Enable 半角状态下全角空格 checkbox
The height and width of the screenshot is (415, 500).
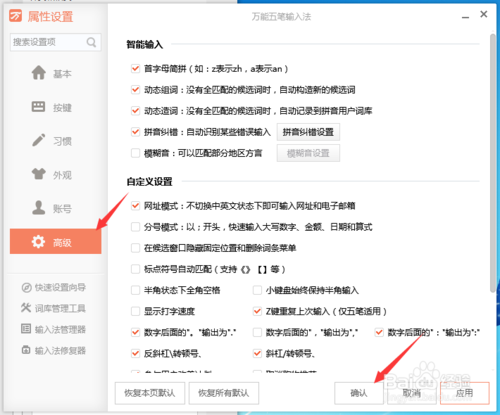coord(135,290)
